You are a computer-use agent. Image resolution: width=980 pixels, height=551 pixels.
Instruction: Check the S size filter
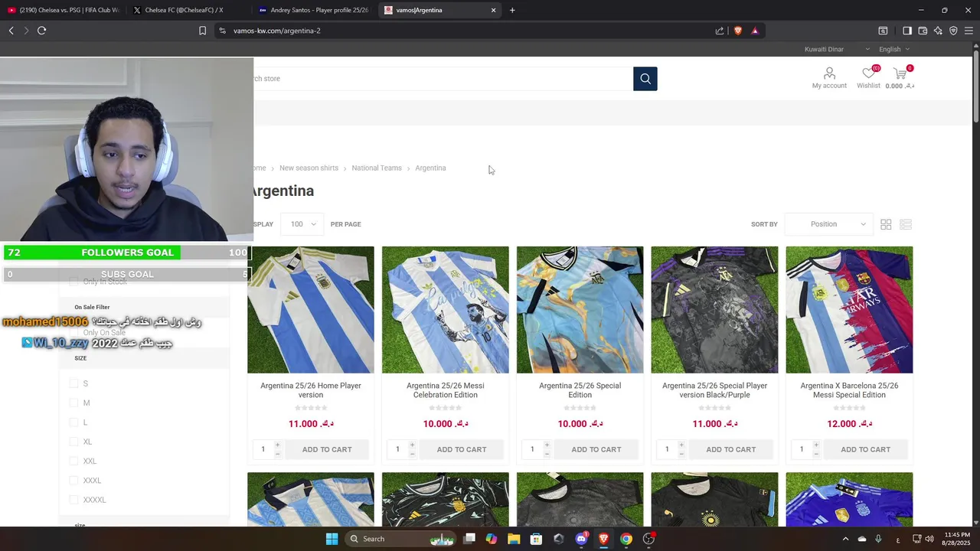[x=74, y=383]
